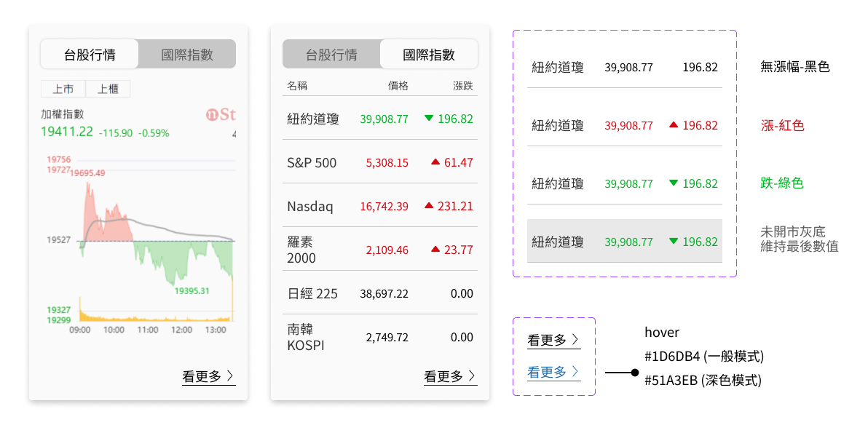Switch to the grey 國際指數 tab in the chart card

point(187,55)
